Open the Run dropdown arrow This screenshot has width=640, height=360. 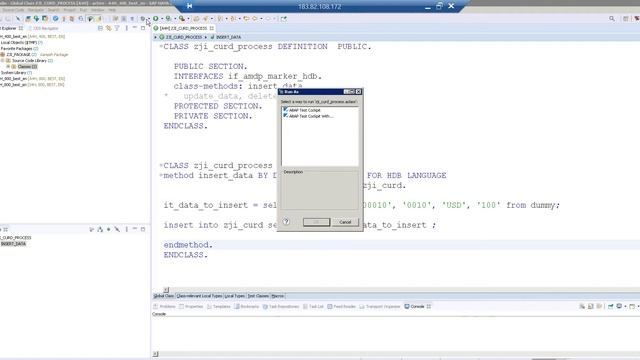tap(162, 19)
